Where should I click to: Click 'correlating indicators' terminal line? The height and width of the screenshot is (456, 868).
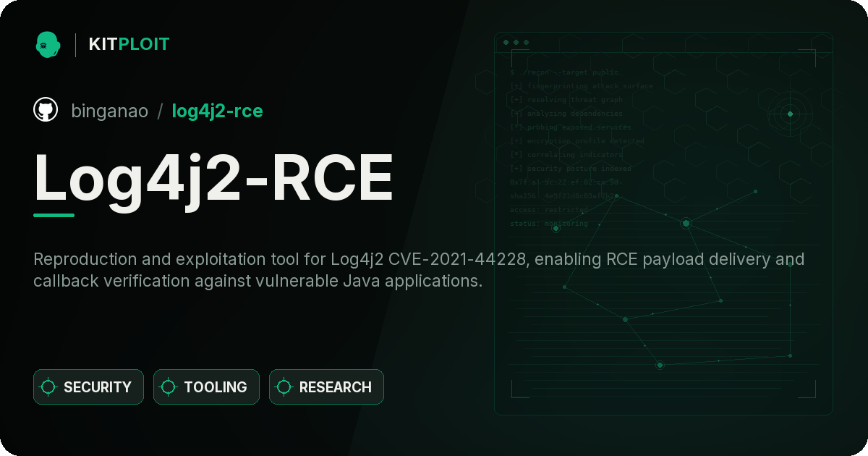tap(566, 155)
